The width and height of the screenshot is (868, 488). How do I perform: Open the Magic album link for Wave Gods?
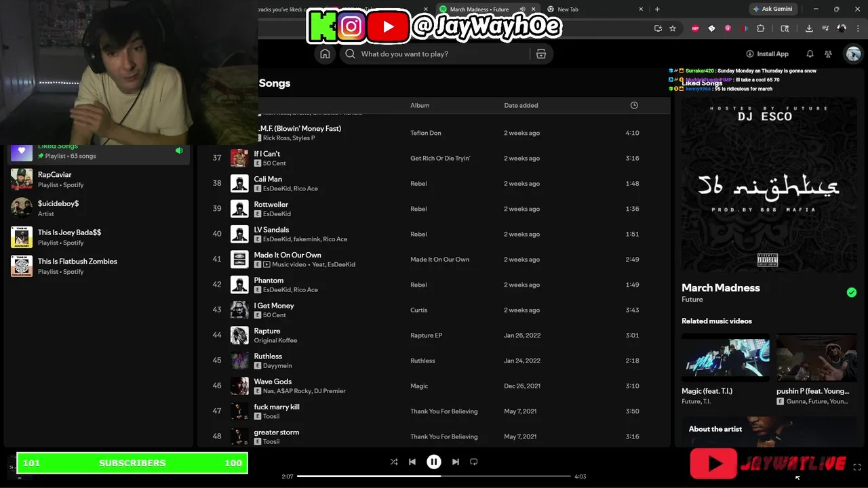pyautogui.click(x=419, y=386)
